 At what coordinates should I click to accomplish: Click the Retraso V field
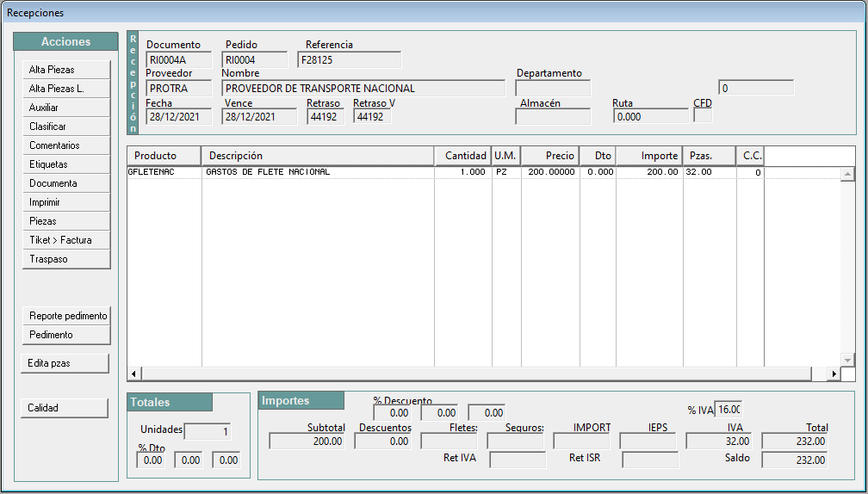[x=373, y=117]
